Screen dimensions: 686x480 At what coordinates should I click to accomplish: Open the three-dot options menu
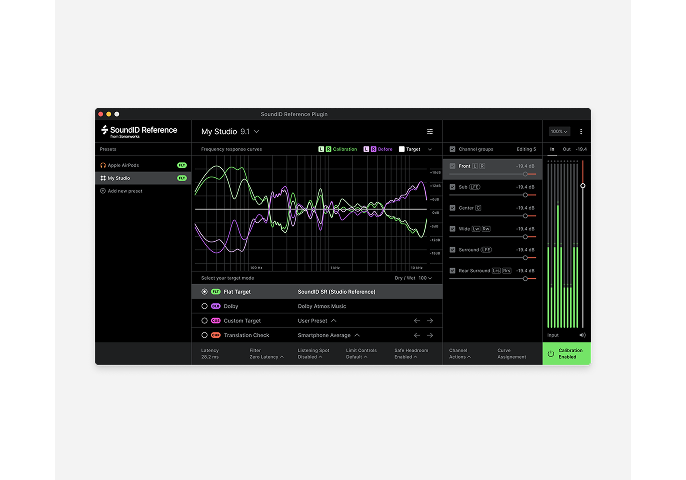[581, 131]
